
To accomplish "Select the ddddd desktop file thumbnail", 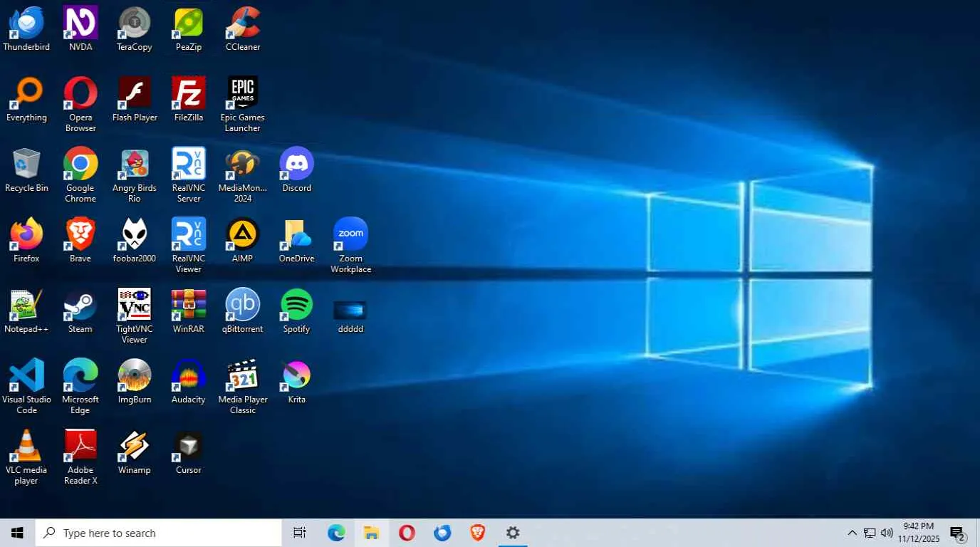I will point(351,316).
